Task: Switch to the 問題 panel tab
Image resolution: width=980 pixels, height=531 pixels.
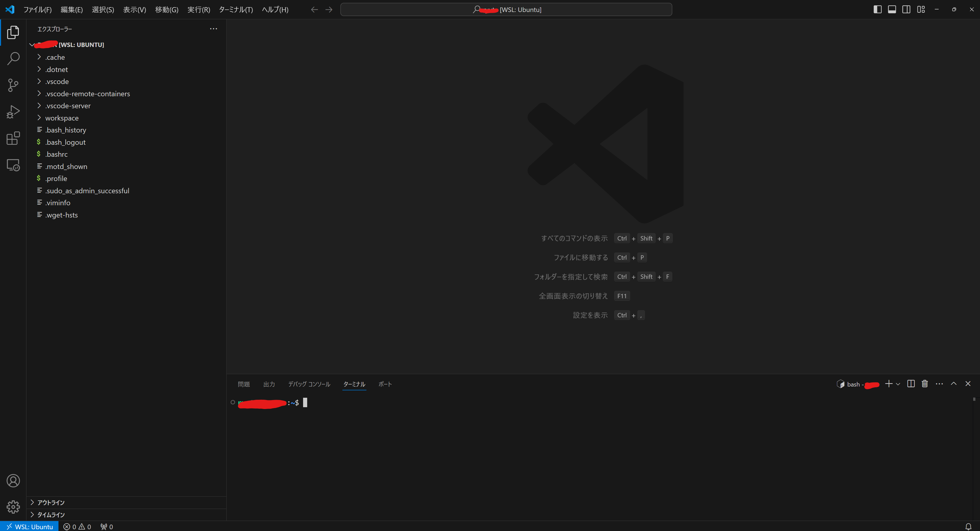Action: click(244, 384)
